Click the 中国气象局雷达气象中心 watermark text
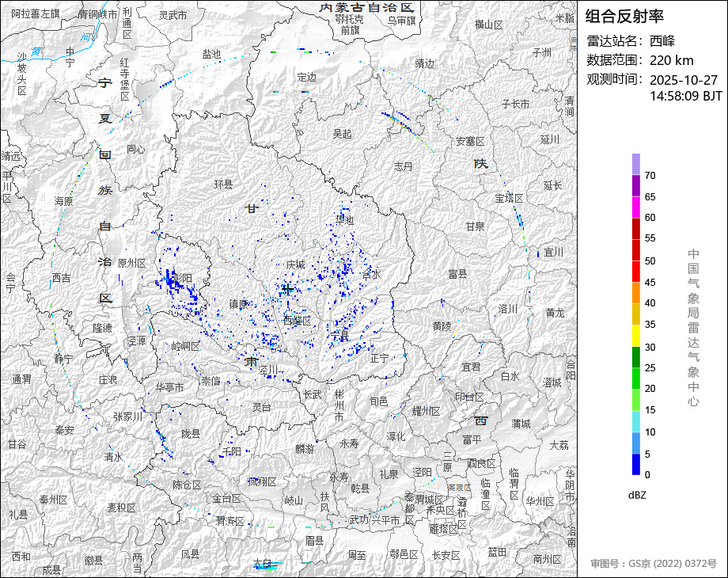 click(693, 327)
